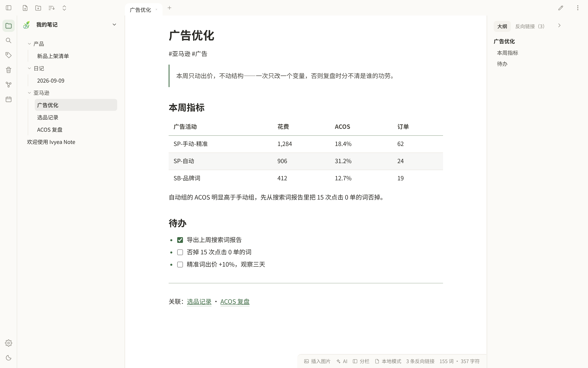Open the ACOS 复盘 link in the note
The width and height of the screenshot is (588, 368).
click(x=235, y=302)
